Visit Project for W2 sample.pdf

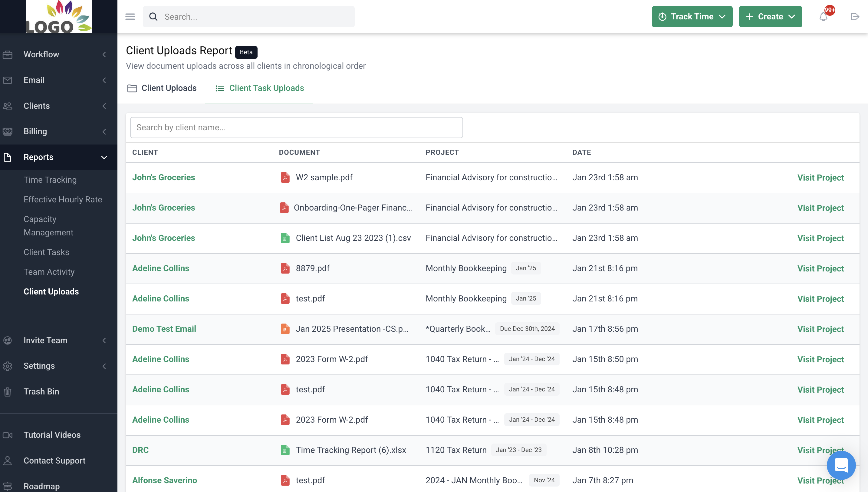click(820, 178)
